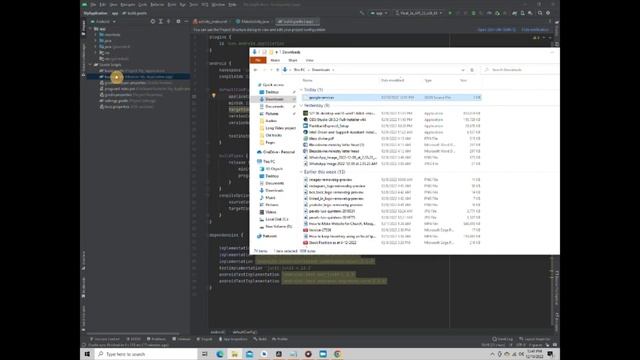The width and height of the screenshot is (640, 360).
Task: Open the address bar history dropdown
Action: pos(462,70)
